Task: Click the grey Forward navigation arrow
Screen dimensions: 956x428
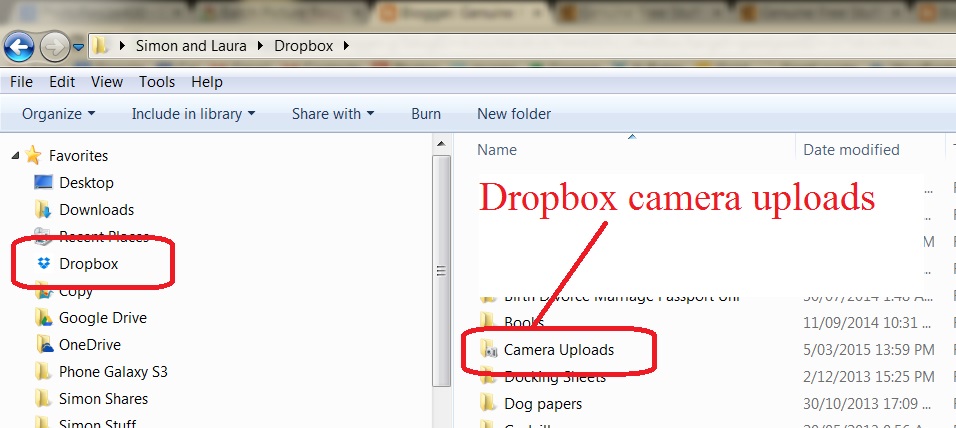Action: tap(55, 46)
